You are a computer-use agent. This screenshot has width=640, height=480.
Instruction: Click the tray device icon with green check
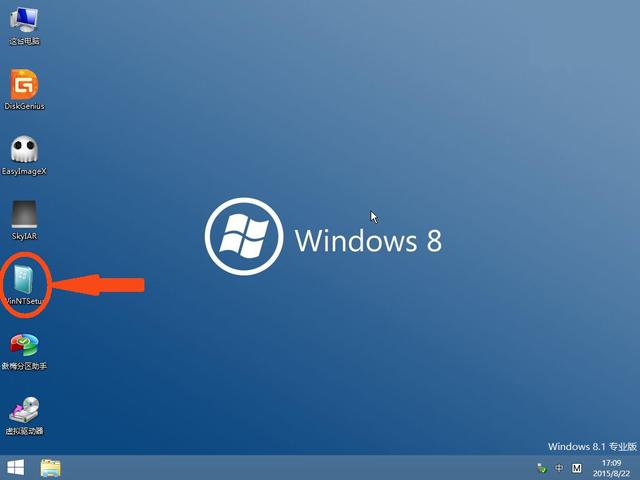[x=541, y=468]
